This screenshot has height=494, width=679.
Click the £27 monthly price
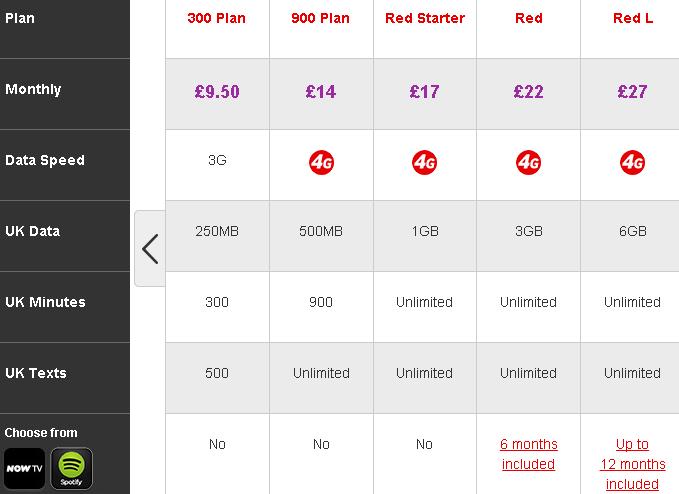click(632, 92)
